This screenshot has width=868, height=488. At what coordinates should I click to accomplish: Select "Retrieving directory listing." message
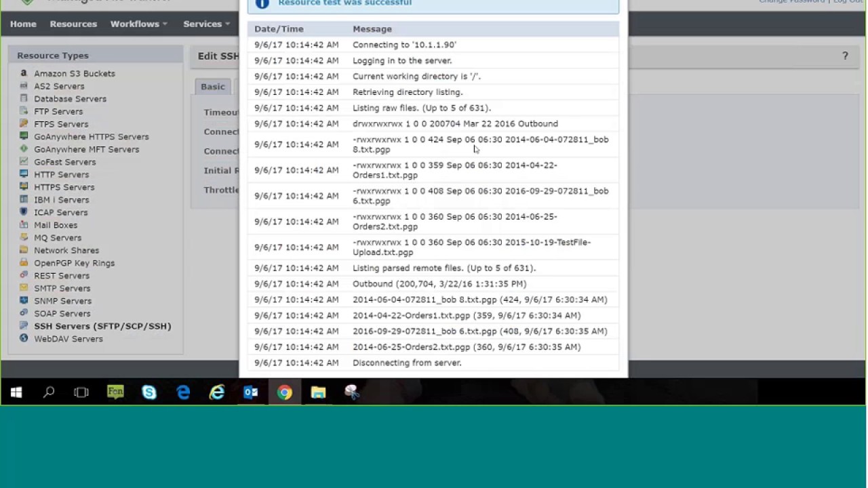[x=408, y=92]
